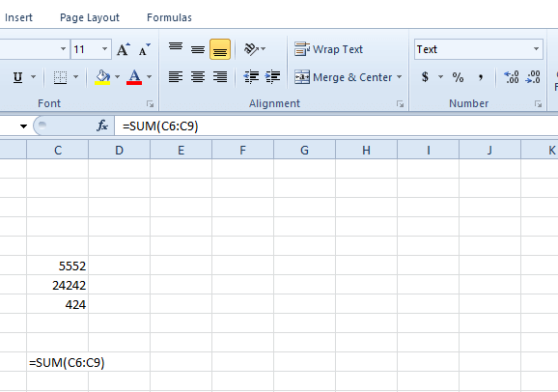Viewport: 558px width, 392px height.
Task: Click the Increase Font Size icon
Action: [x=124, y=49]
